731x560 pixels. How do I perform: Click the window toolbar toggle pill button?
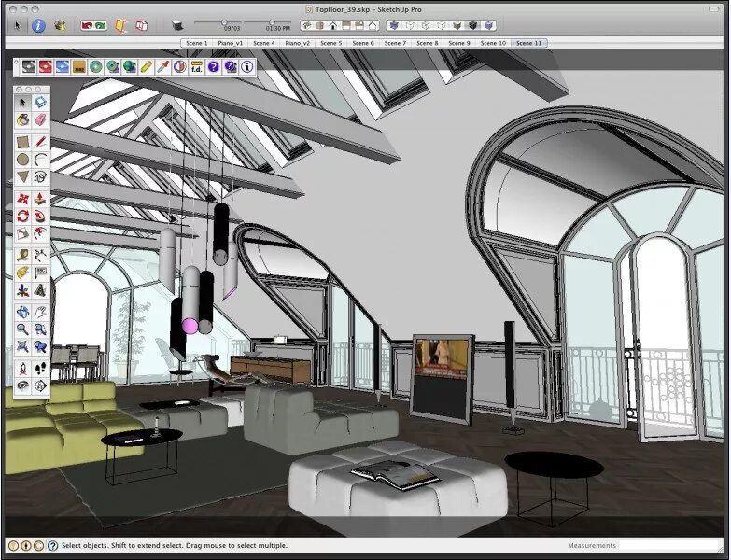coord(714,8)
